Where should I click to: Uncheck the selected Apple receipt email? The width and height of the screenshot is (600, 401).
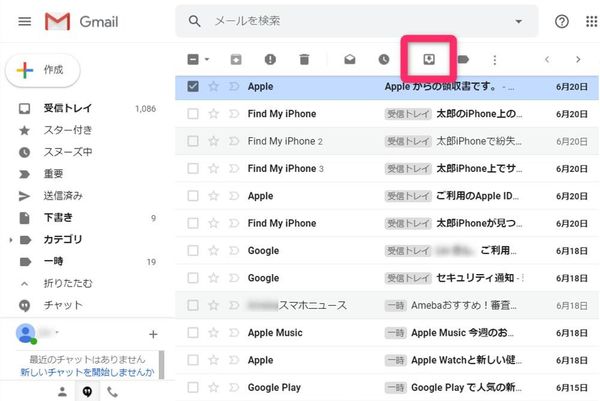(193, 86)
